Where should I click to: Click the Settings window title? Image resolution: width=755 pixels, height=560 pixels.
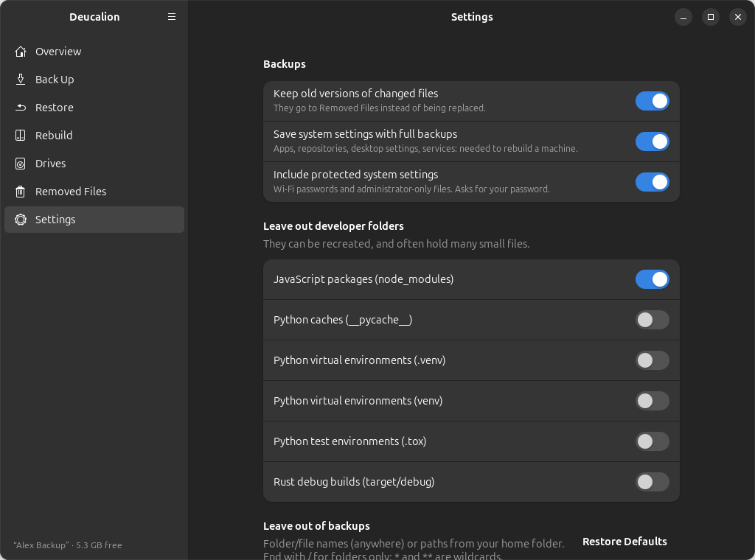(x=472, y=17)
